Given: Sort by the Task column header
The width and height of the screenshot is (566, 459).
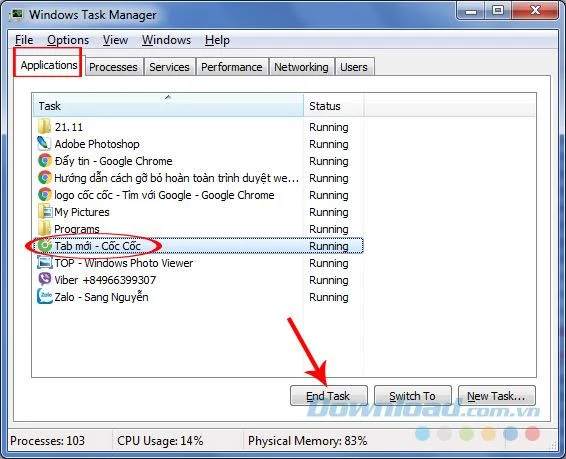Looking at the screenshot, I should pyautogui.click(x=168, y=105).
